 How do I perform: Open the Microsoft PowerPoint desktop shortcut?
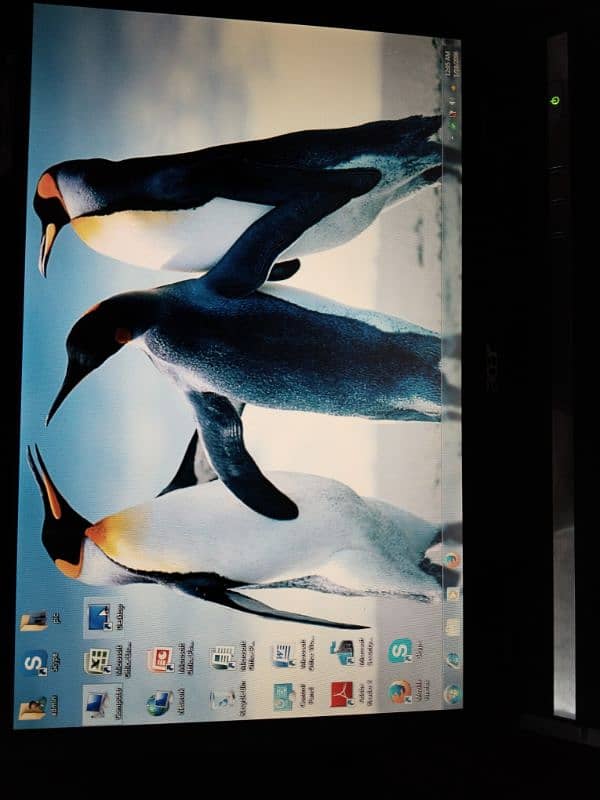tap(160, 659)
